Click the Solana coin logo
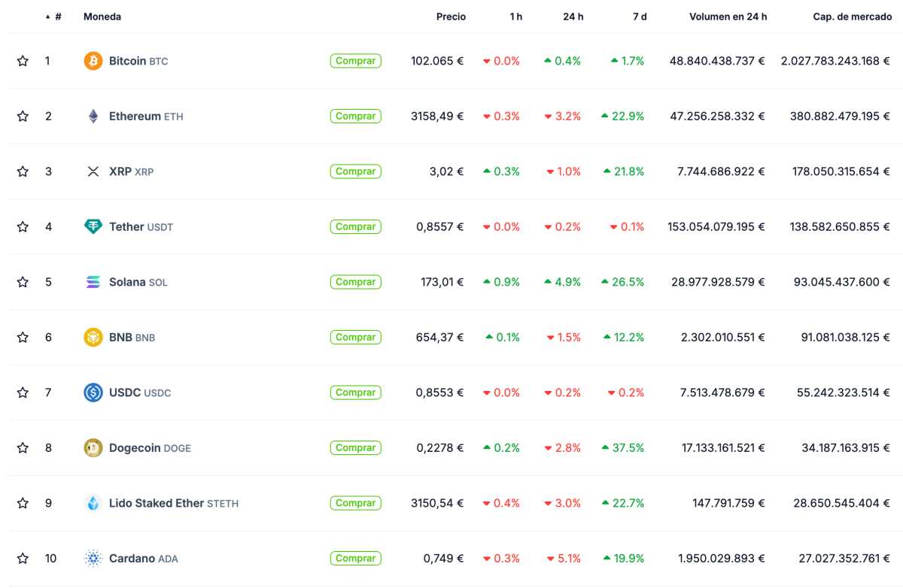Screen dimensions: 903x588 [x=92, y=282]
